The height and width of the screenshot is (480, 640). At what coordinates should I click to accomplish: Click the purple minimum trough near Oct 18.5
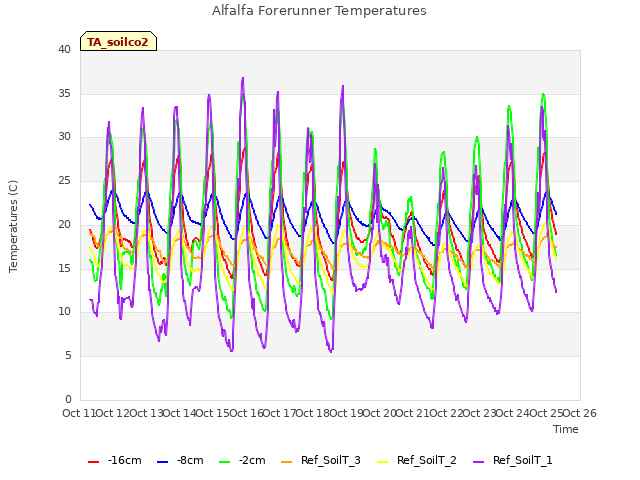click(x=331, y=351)
